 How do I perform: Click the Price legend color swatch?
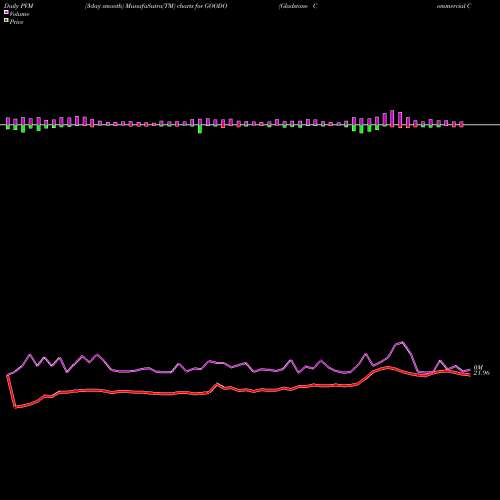tap(6, 21)
